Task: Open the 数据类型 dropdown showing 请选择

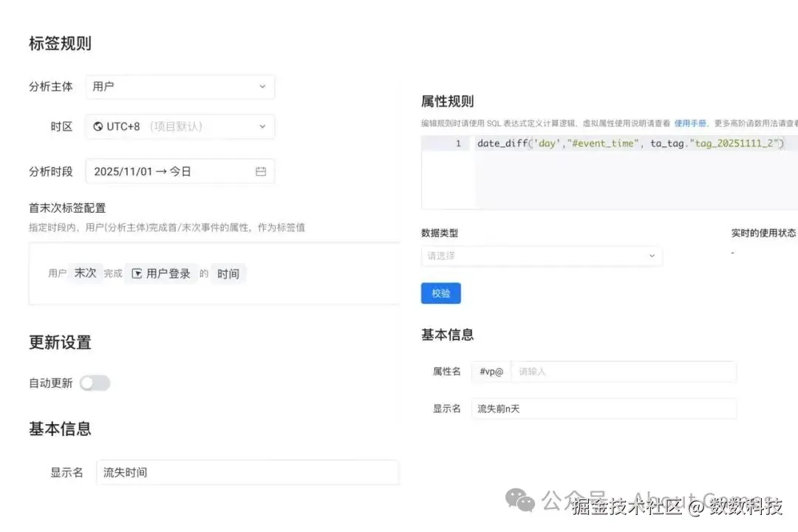Action: tap(542, 256)
